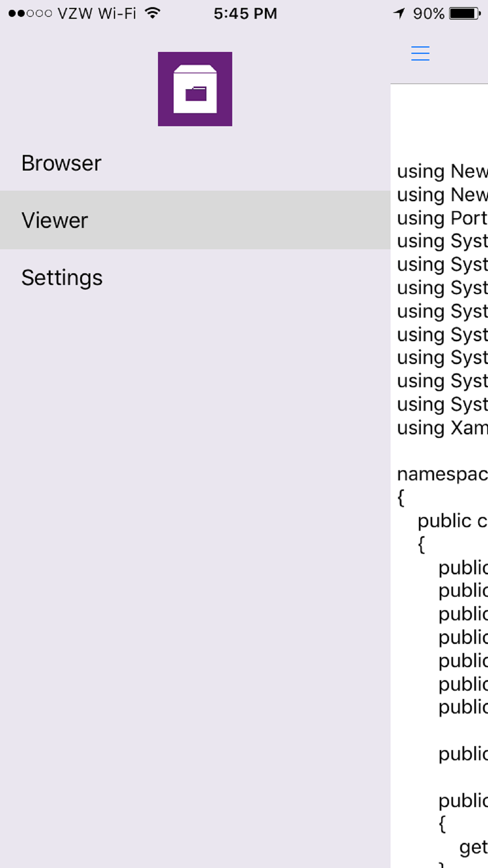Click the opening brace below namespace
Viewport: 488px width, 868px height.
tap(401, 498)
